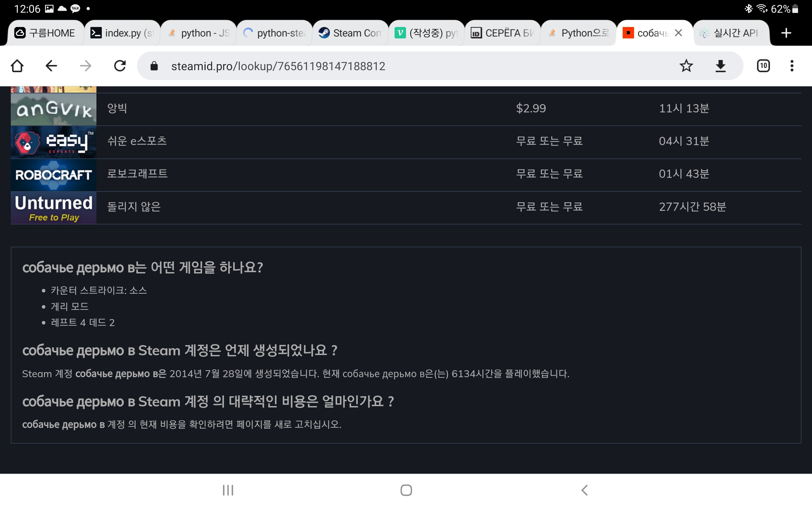Tap the heading about 어떤 게임을 하나요
This screenshot has height=508, width=812.
[x=143, y=268]
